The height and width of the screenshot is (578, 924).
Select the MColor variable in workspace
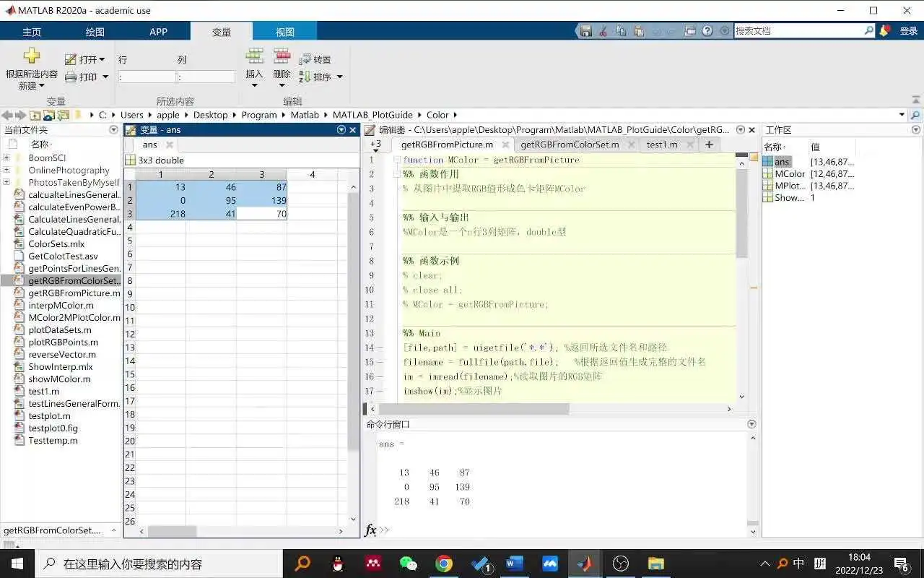(x=790, y=174)
